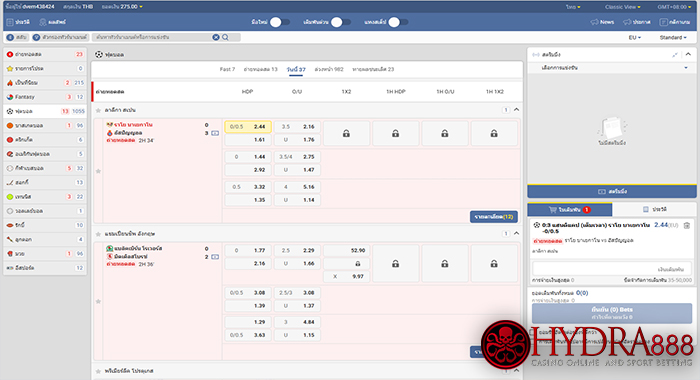Favorite the third league at the bottom
The width and height of the screenshot is (700, 380).
coord(98,371)
